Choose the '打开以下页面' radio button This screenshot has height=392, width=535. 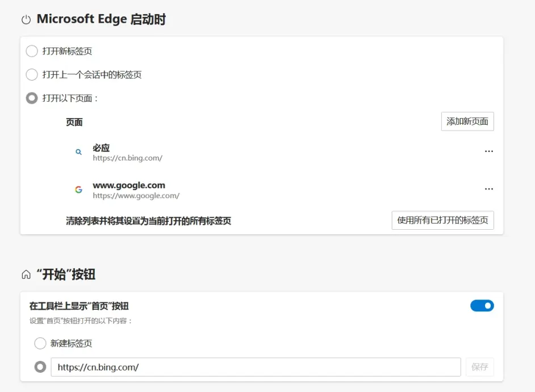tap(32, 98)
